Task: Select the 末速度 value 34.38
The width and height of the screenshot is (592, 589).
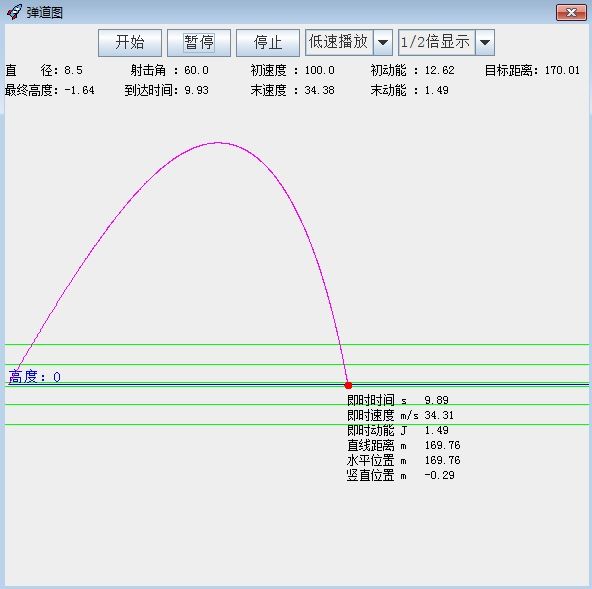Action: click(319, 90)
